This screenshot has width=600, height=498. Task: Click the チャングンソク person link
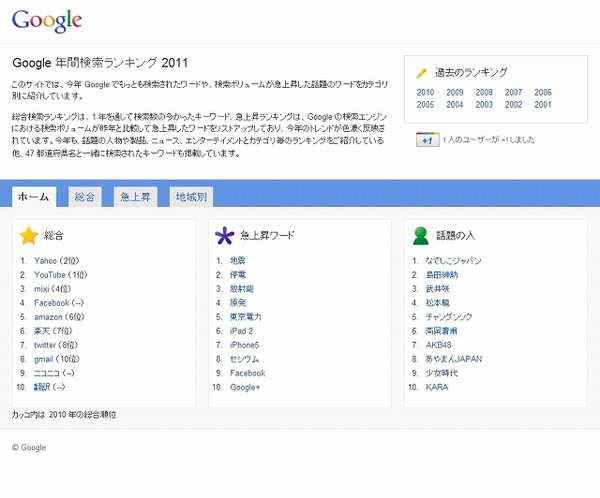pos(449,317)
